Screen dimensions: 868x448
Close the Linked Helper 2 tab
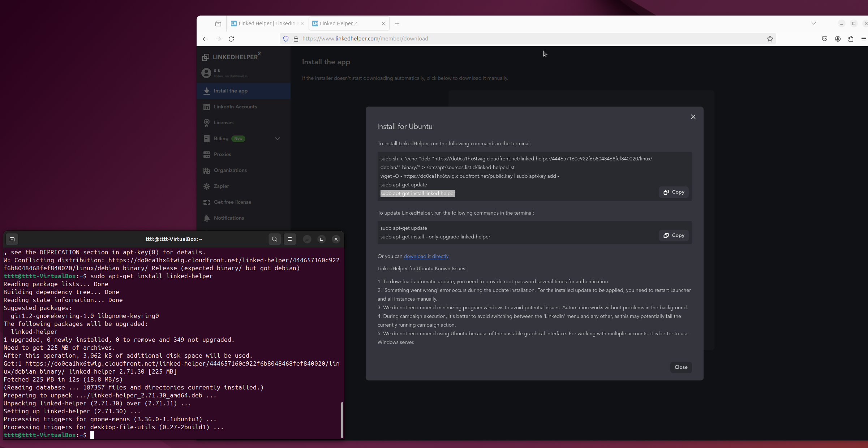[x=383, y=23]
